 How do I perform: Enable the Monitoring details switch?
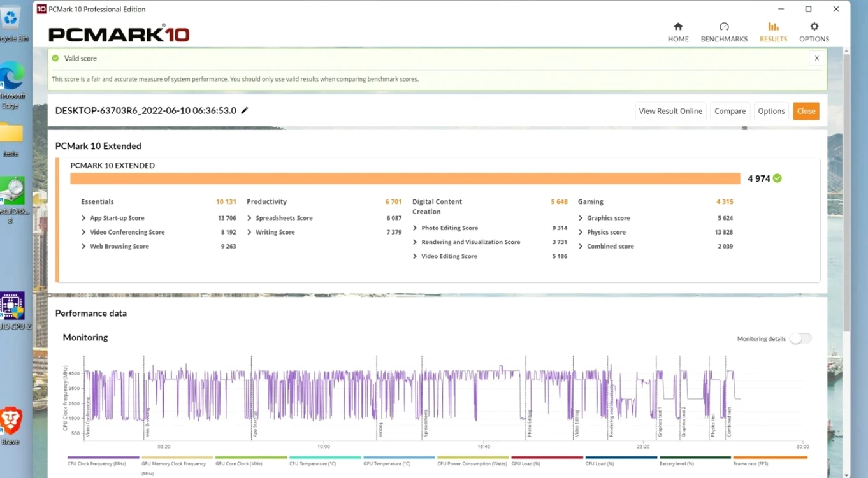800,338
